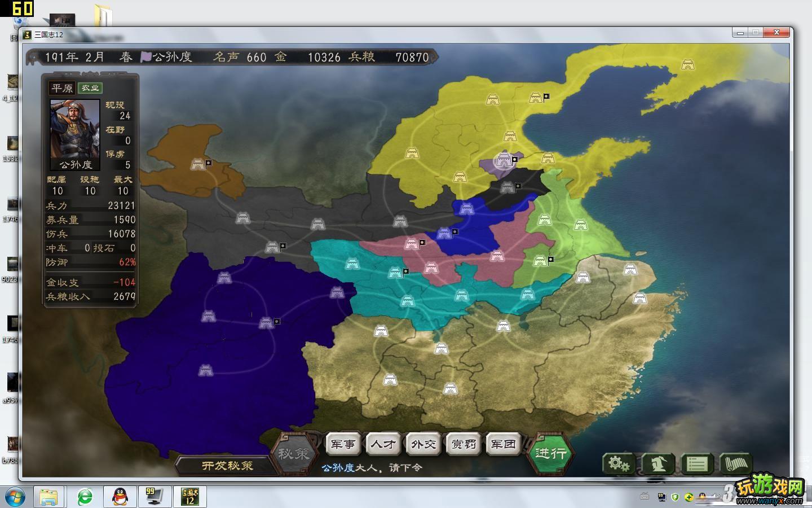Select the city in the black territory
Image resolution: width=812 pixels, height=508 pixels.
pyautogui.click(x=507, y=187)
